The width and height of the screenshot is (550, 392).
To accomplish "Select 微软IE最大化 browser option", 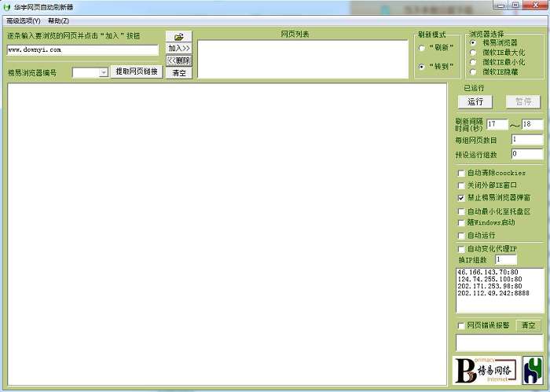I will click(473, 53).
